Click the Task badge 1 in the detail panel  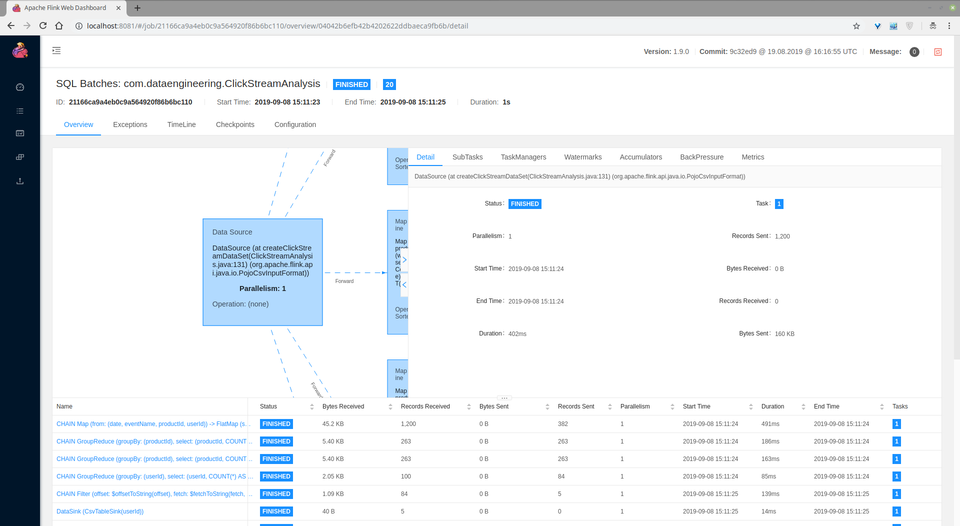click(x=779, y=204)
